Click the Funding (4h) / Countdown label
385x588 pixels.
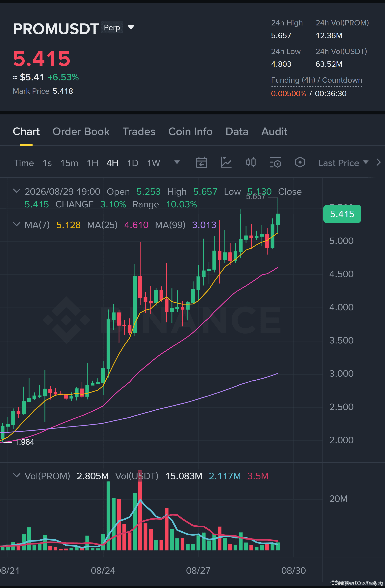pos(316,80)
